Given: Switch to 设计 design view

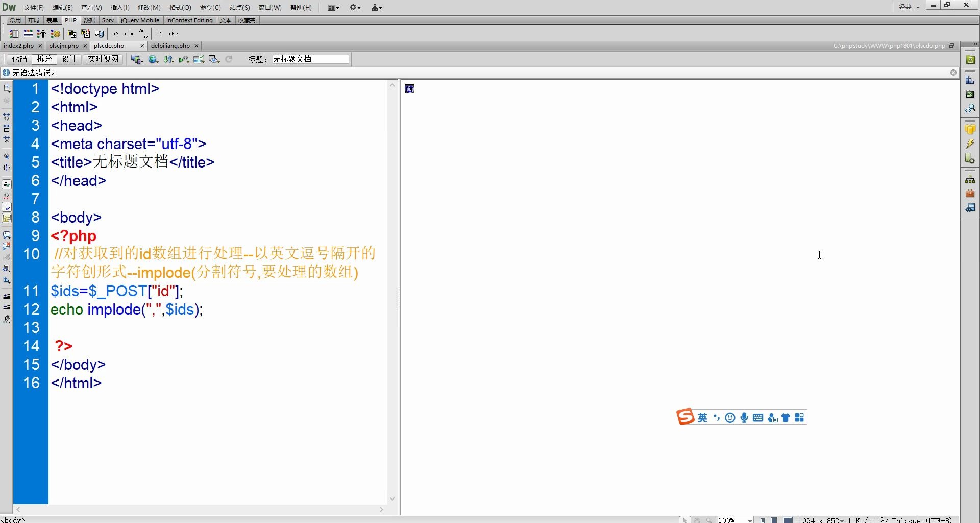Looking at the screenshot, I should click(69, 59).
